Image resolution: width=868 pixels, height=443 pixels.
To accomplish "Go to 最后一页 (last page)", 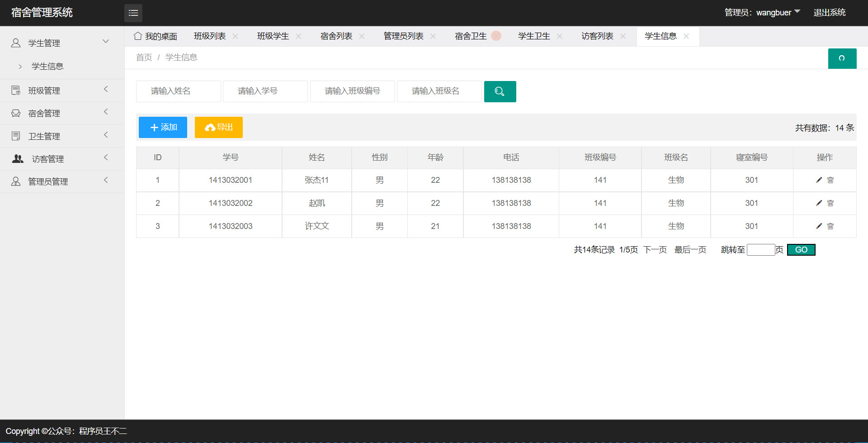I will [x=690, y=249].
